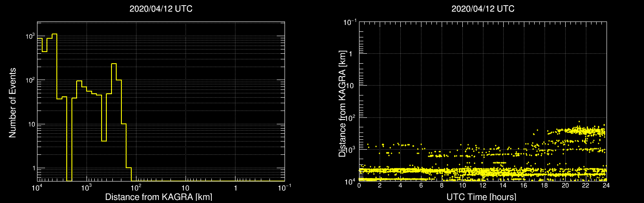The width and height of the screenshot is (644, 203).
Task: Click the 10^2 tick on the histogram x-axis
Action: pos(136,188)
